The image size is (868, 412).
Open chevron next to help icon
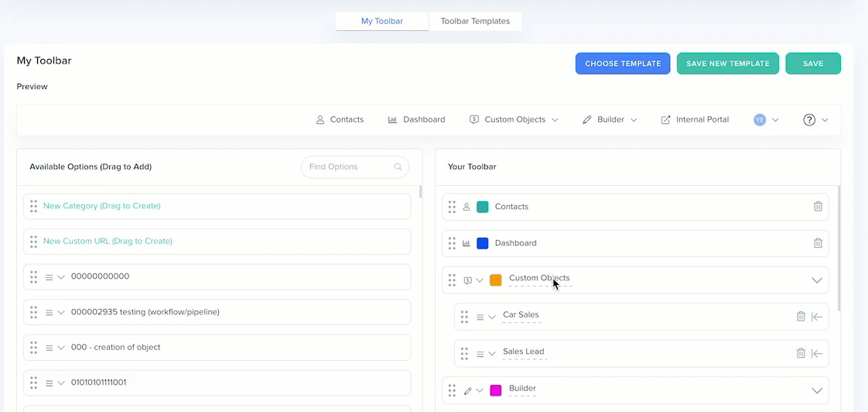[x=825, y=120]
